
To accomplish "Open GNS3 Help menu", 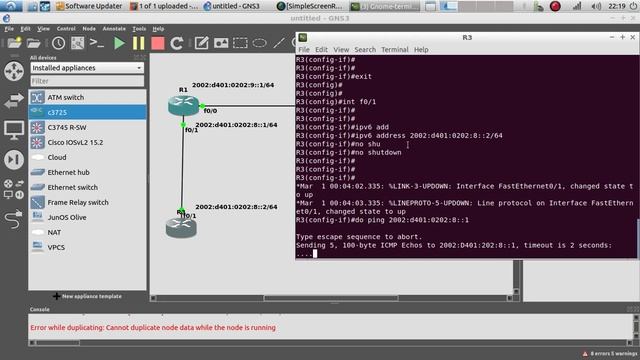I will coord(158,29).
